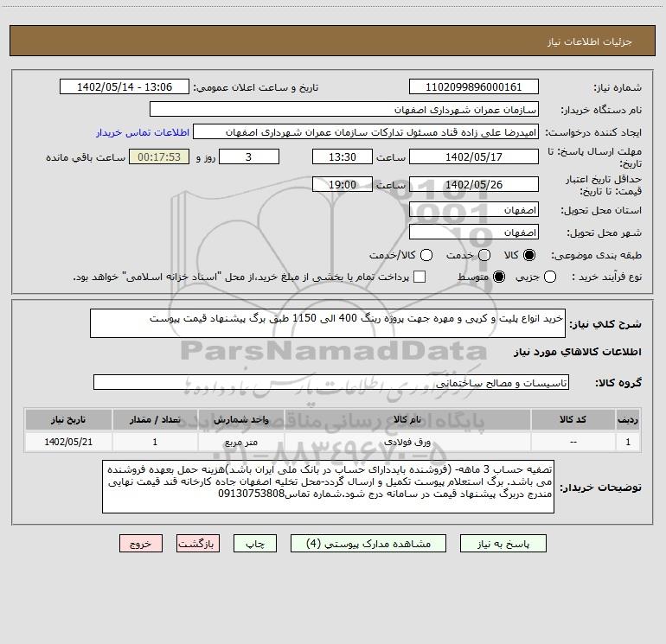
Task: Click the delivery province اصفهان field
Action: point(474,209)
